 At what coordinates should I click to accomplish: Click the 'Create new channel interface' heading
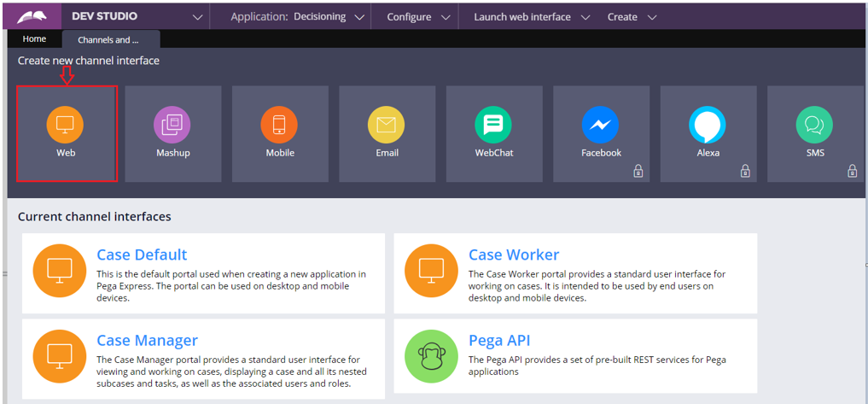[x=89, y=61]
